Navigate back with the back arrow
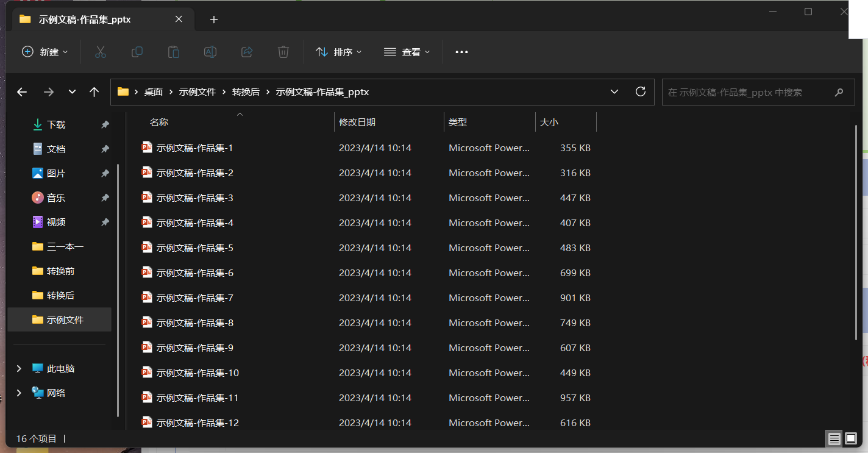Viewport: 868px width, 453px height. click(22, 91)
